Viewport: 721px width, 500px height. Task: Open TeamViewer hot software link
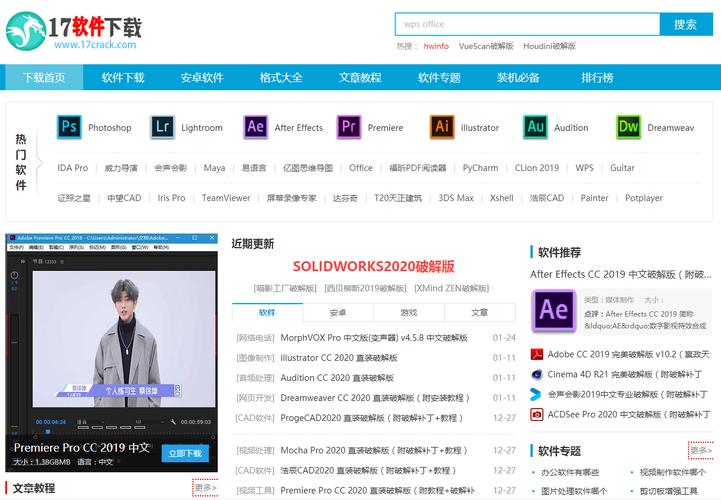click(x=226, y=198)
